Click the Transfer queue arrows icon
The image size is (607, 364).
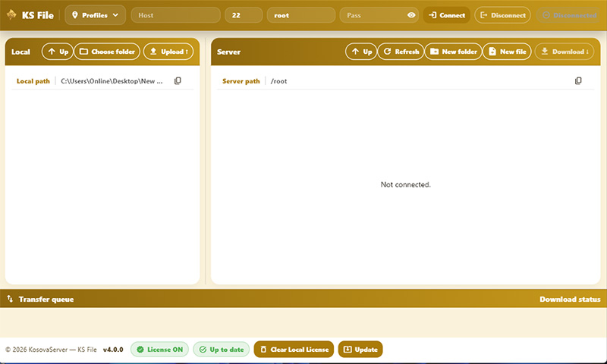10,299
